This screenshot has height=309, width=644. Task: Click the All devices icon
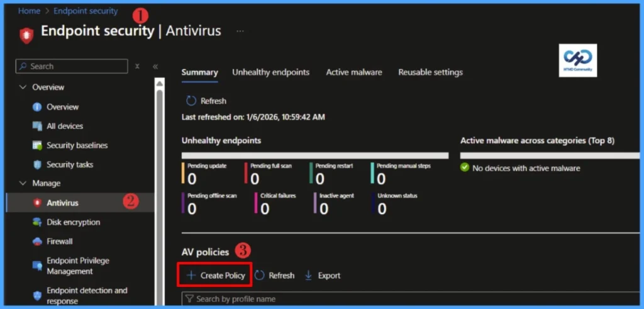(37, 126)
